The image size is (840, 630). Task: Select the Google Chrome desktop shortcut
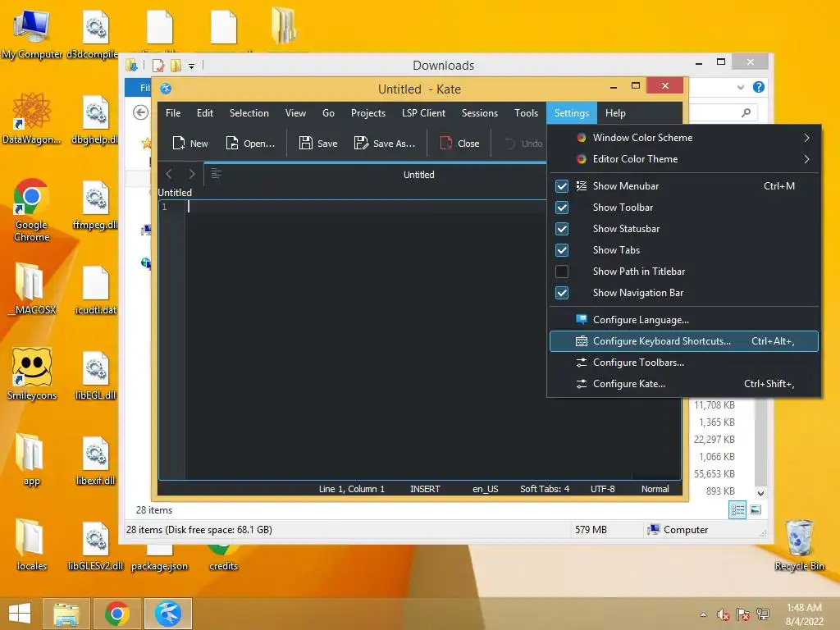tap(31, 210)
